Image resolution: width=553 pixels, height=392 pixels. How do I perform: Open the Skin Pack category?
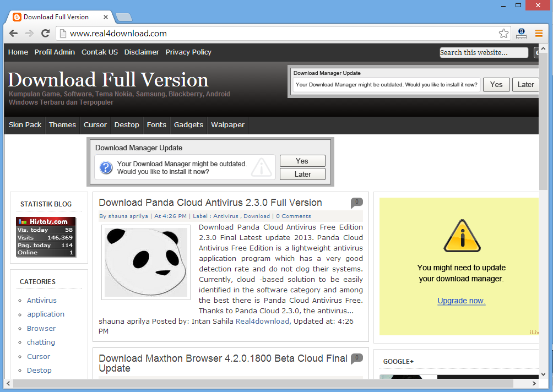click(25, 125)
